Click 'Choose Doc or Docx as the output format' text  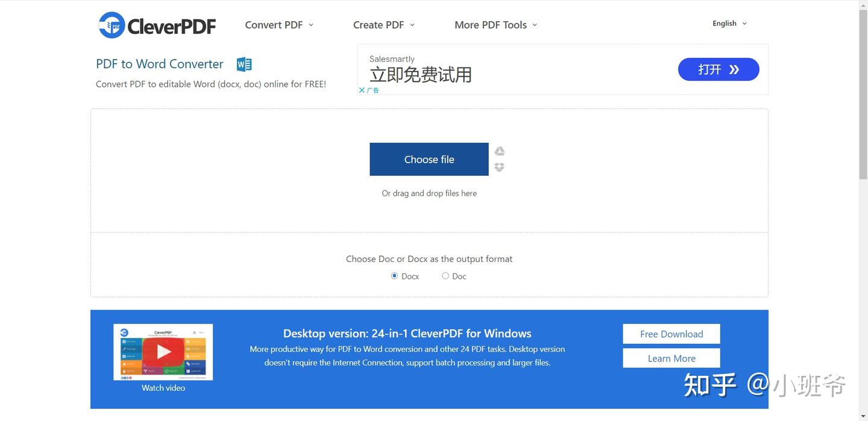click(x=429, y=259)
